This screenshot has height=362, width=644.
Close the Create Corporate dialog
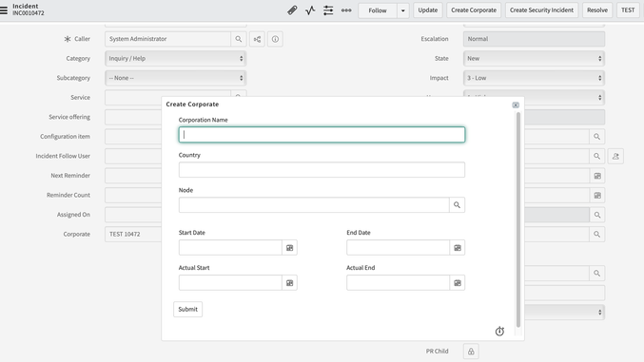pos(516,105)
